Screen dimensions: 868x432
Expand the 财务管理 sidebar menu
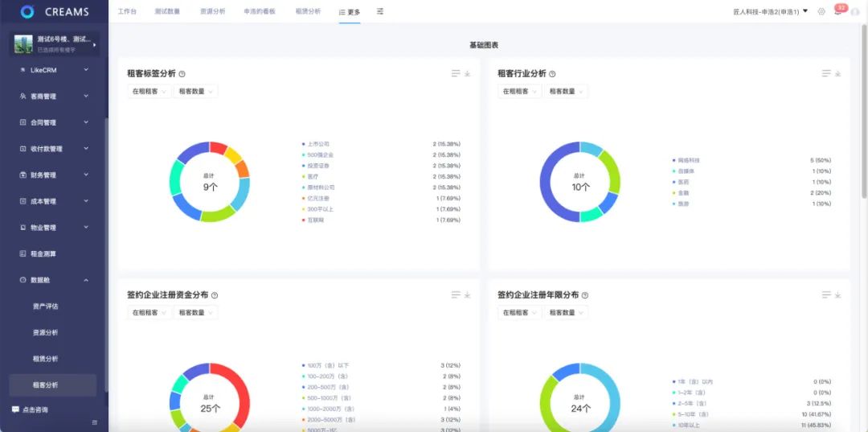pos(54,175)
